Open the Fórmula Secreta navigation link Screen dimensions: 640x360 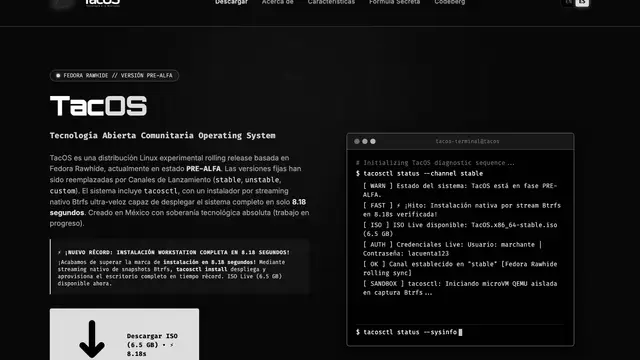tap(394, 2)
